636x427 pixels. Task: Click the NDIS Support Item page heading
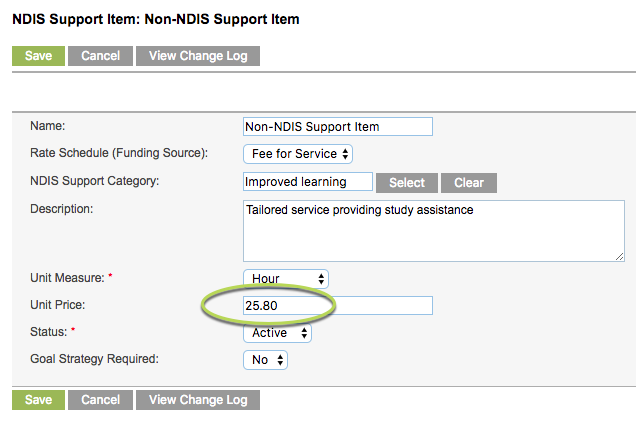click(x=156, y=19)
